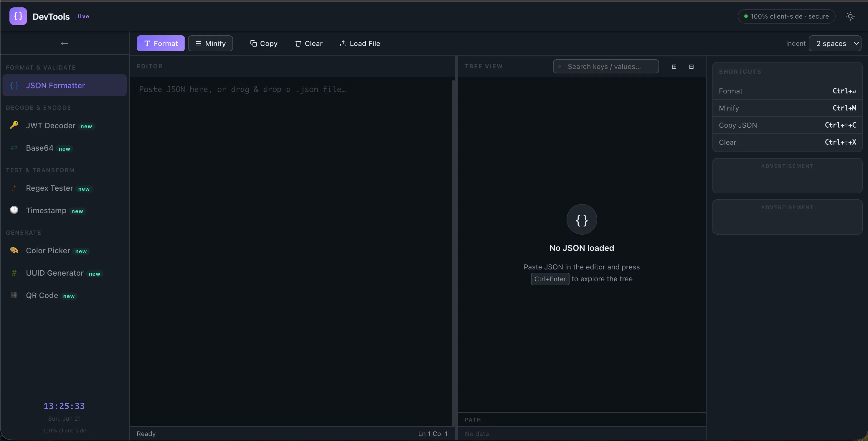Open the Color Picker tool

(x=64, y=251)
